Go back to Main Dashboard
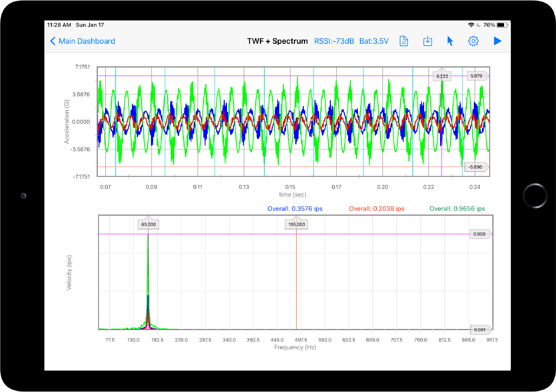The image size is (556, 392). [x=87, y=41]
